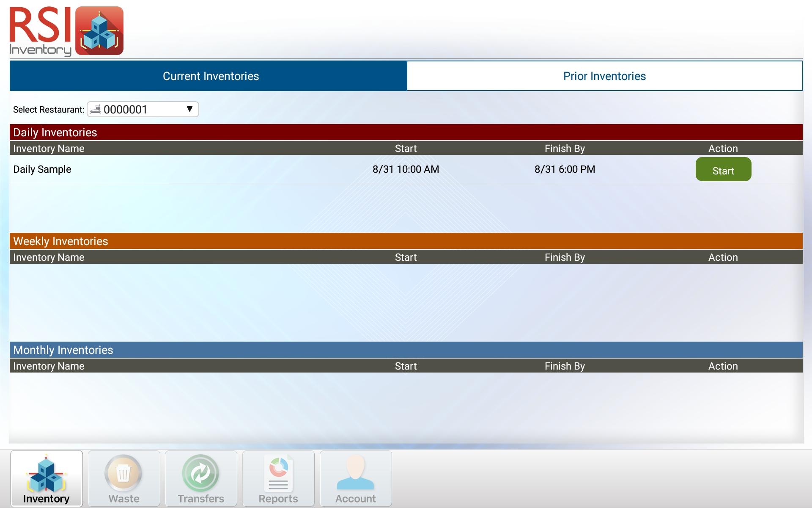The width and height of the screenshot is (812, 508).
Task: Switch to Current Inventories tab
Action: click(x=208, y=76)
